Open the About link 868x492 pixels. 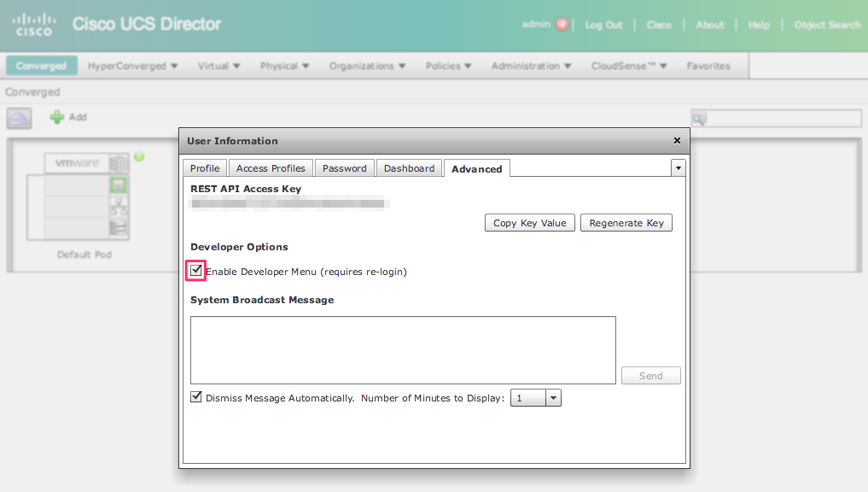tap(710, 25)
